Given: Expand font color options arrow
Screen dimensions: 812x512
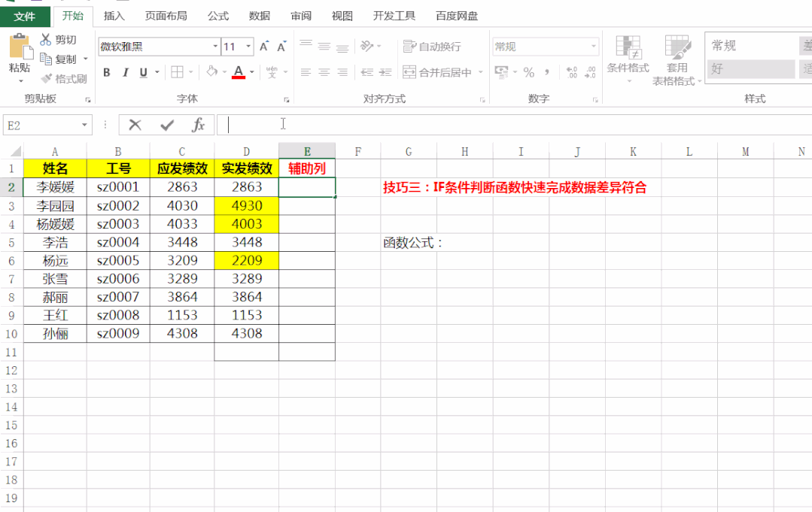Looking at the screenshot, I should pyautogui.click(x=251, y=72).
